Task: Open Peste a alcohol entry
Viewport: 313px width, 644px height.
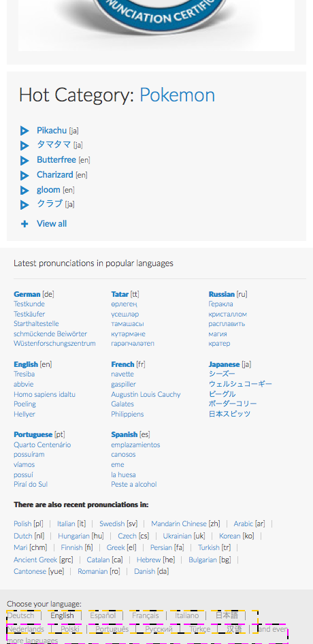Action: (x=134, y=484)
